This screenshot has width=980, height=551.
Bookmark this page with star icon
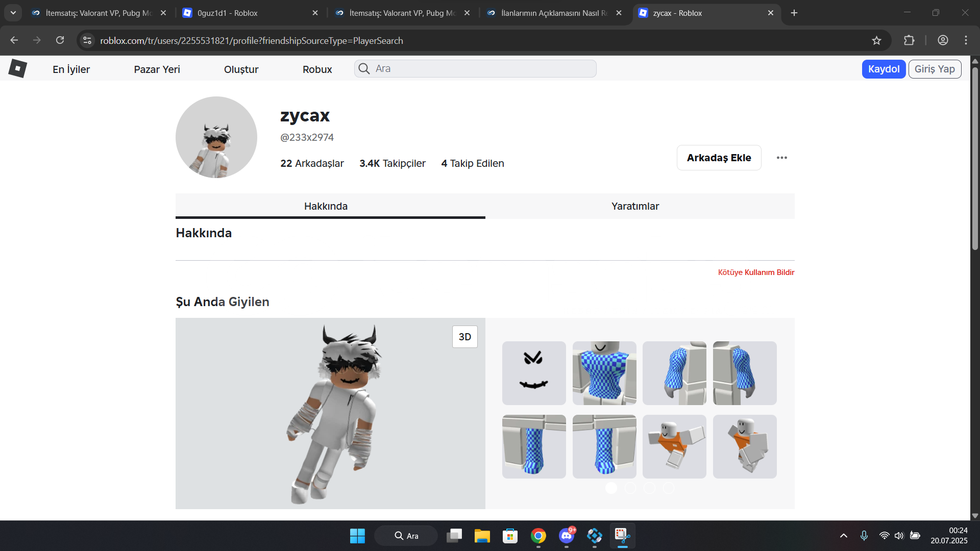(876, 40)
